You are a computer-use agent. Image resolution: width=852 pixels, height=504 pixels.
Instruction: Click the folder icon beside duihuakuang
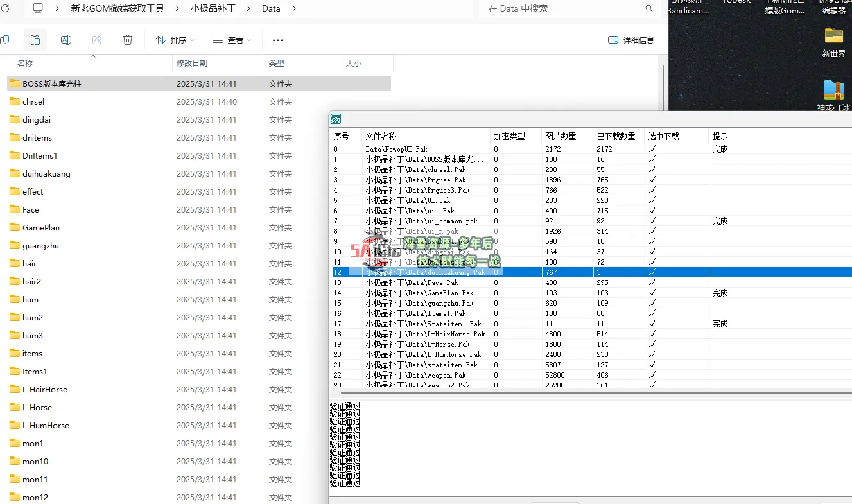[15, 173]
